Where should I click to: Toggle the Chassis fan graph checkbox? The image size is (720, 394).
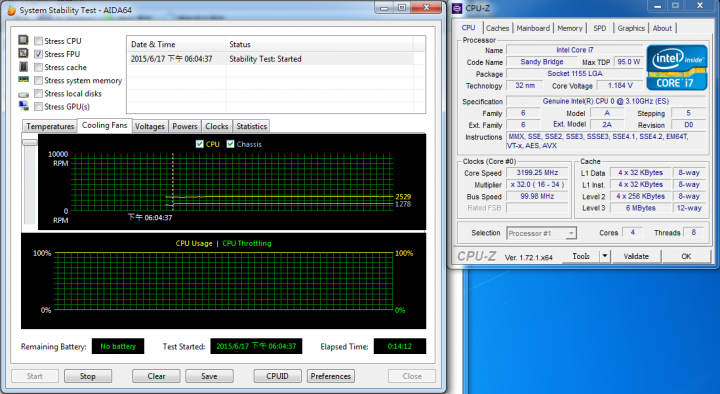231,144
